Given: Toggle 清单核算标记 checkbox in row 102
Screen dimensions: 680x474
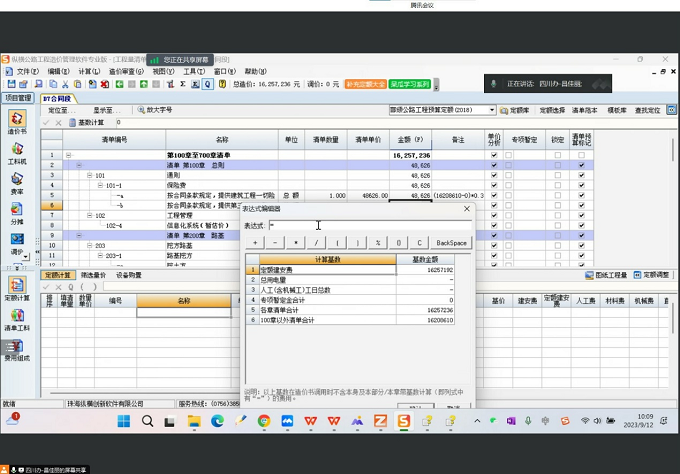Looking at the screenshot, I should (582, 215).
